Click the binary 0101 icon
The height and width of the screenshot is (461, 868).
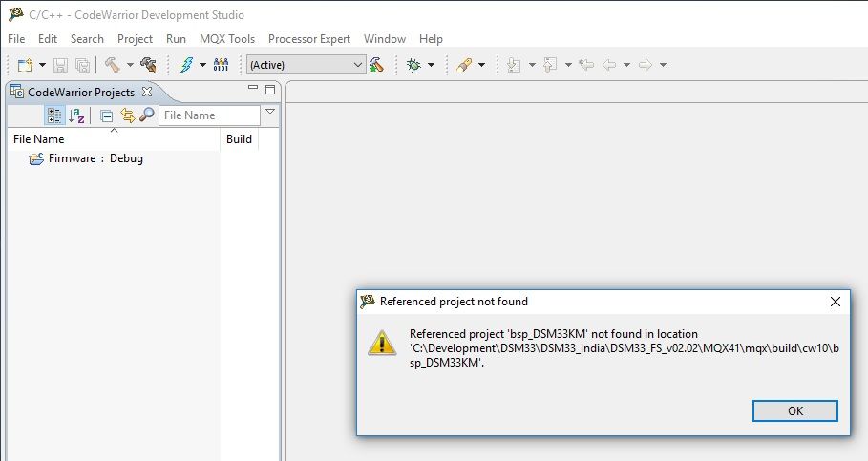221,65
